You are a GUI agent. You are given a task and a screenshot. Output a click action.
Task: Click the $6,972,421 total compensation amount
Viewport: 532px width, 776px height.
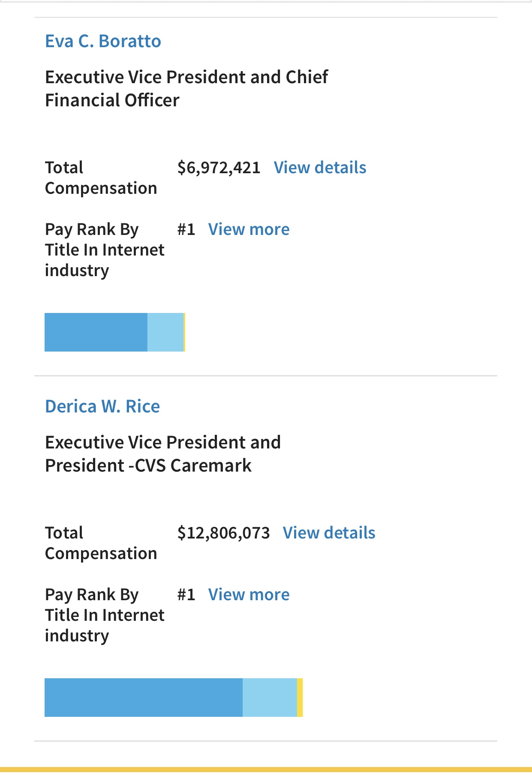219,168
